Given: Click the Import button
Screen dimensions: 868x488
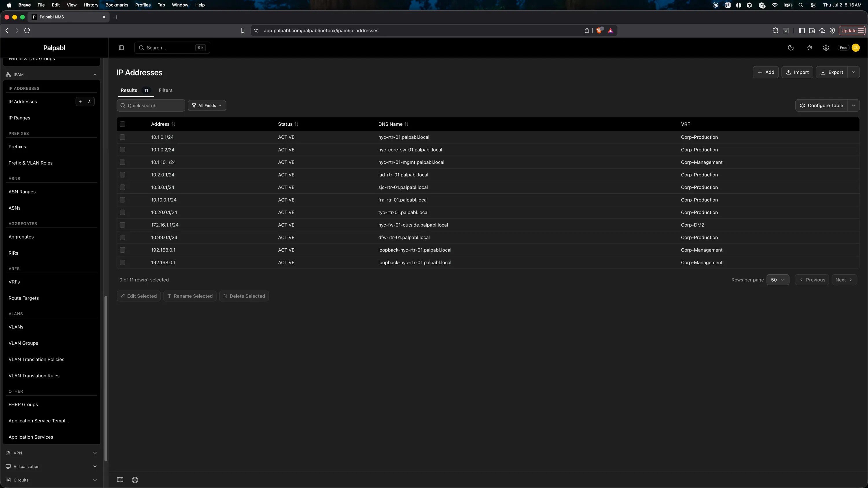Looking at the screenshot, I should click(797, 72).
